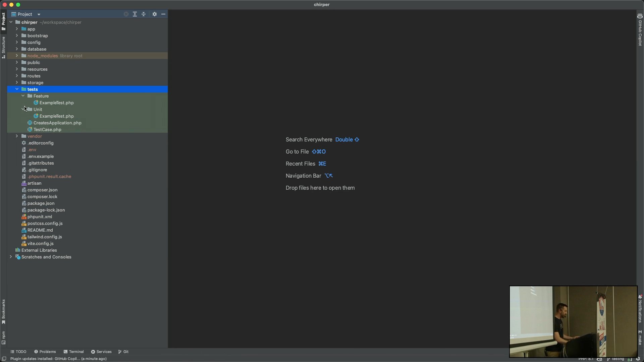Click the Select Opened File target icon
Viewport: 644px width, 362px height.
(x=126, y=14)
